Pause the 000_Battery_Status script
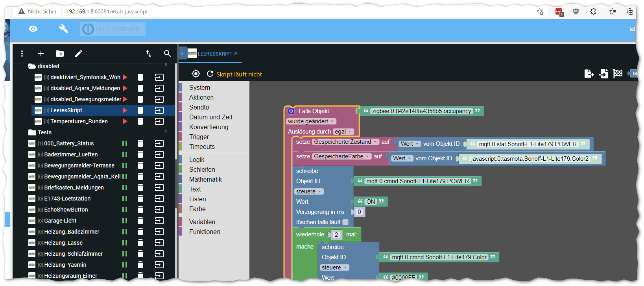The image size is (644, 286). click(125, 143)
